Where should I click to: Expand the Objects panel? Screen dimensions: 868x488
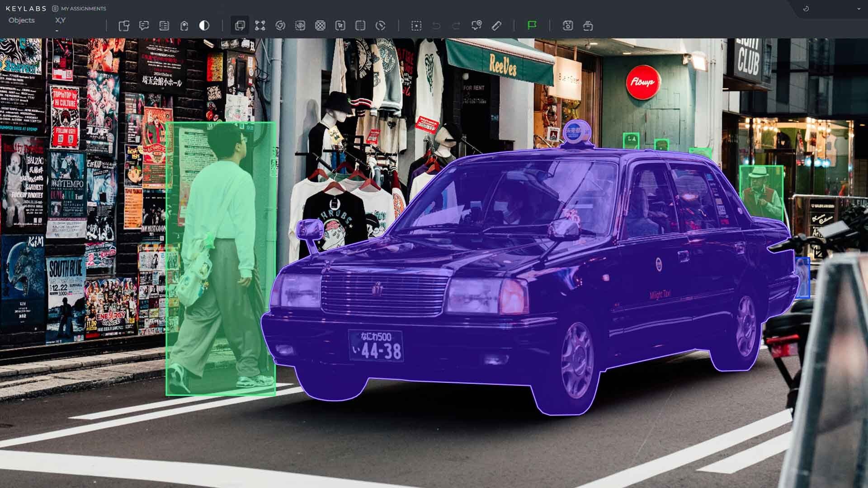21,20
